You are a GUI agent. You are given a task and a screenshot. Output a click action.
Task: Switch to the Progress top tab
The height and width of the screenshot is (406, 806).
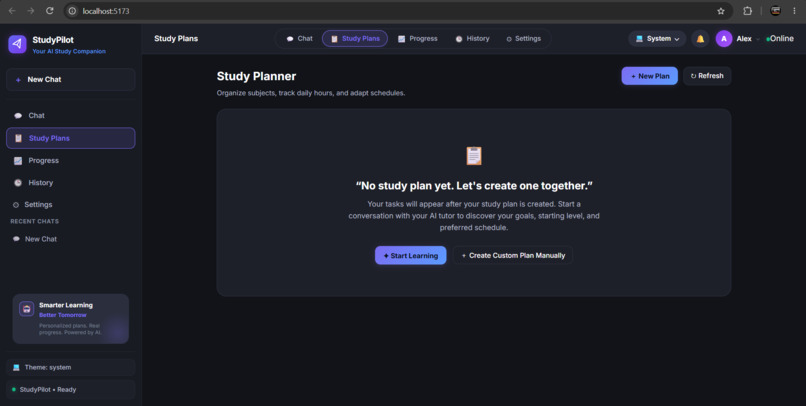click(x=417, y=39)
